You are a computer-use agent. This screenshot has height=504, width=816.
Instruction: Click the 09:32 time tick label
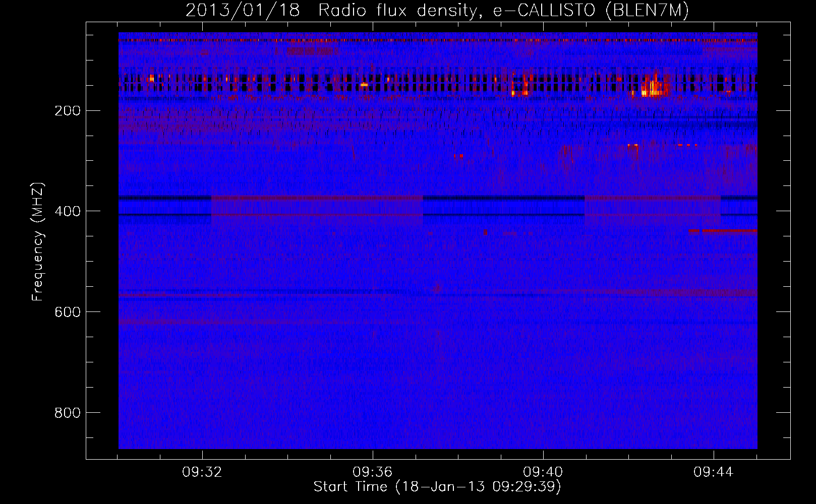[202, 472]
